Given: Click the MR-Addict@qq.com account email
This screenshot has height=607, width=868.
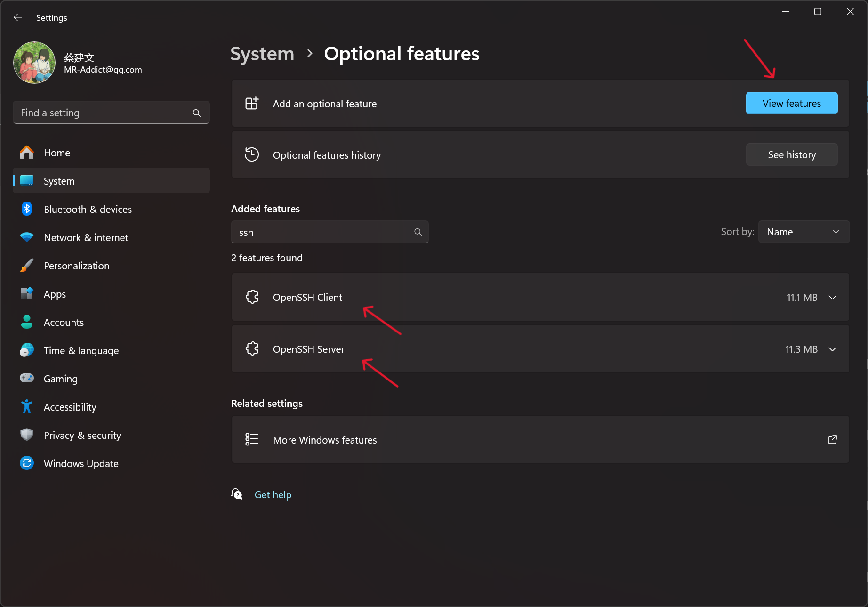Looking at the screenshot, I should tap(103, 70).
